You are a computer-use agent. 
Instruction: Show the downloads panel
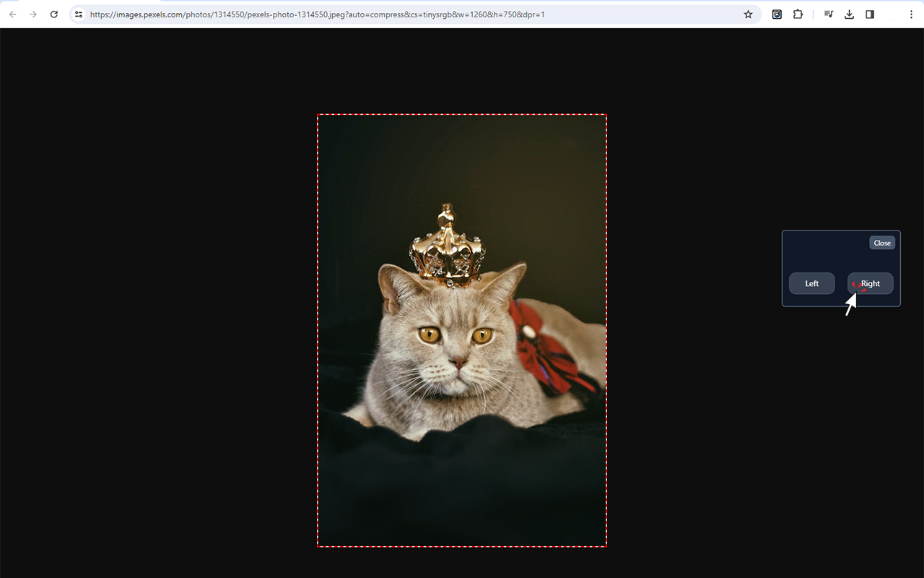[x=850, y=14]
